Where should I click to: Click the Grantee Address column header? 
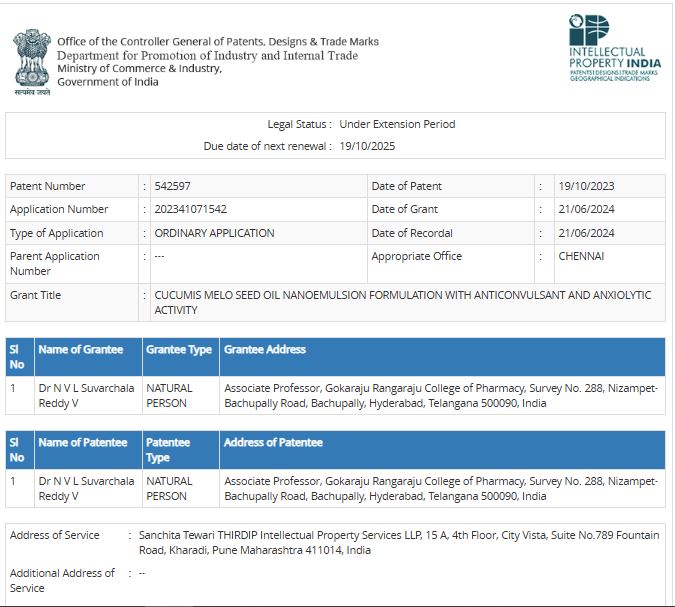click(265, 350)
